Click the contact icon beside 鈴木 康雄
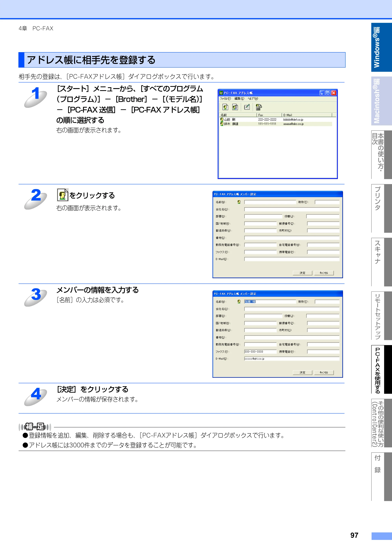The image size is (392, 555). point(222,124)
